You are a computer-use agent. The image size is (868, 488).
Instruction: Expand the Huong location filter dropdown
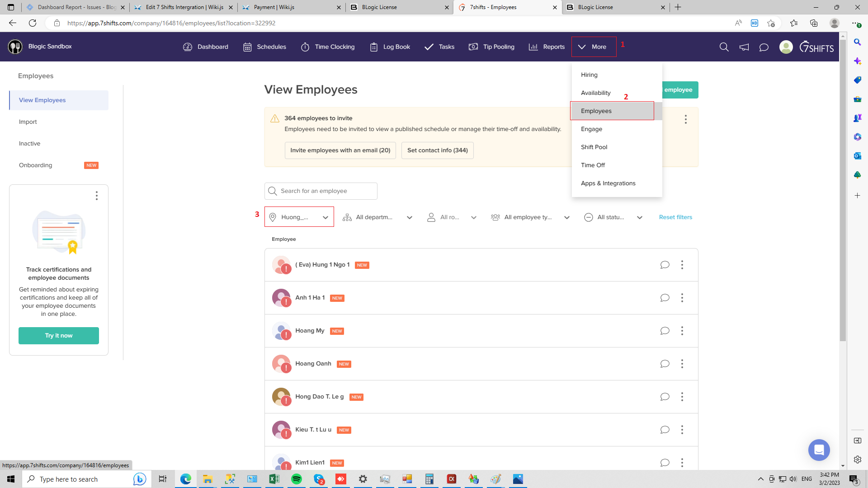[x=299, y=217]
